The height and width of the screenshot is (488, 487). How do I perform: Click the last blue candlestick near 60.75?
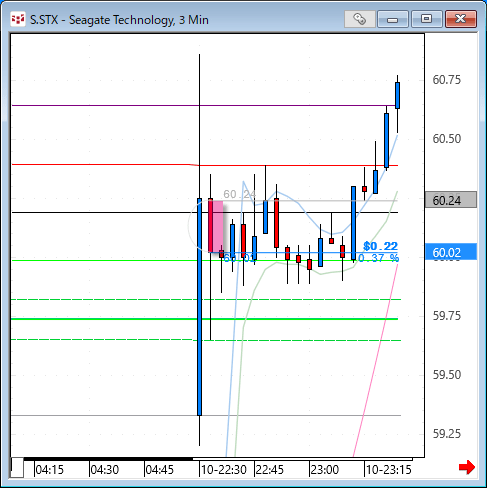[397, 95]
